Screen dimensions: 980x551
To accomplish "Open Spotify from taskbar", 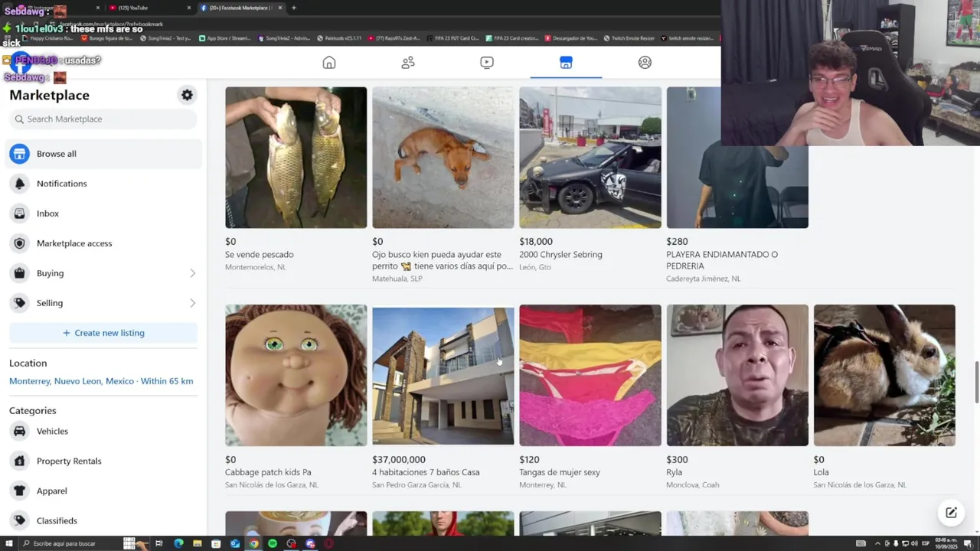I will (x=273, y=543).
